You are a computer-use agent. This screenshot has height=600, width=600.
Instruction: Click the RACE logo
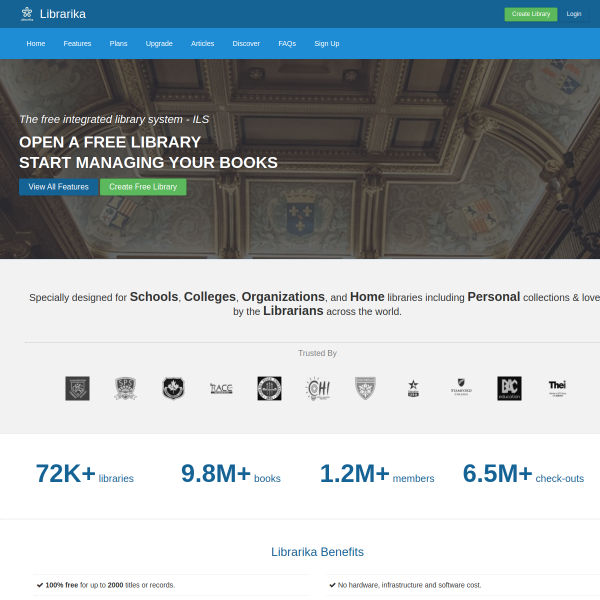tap(221, 388)
